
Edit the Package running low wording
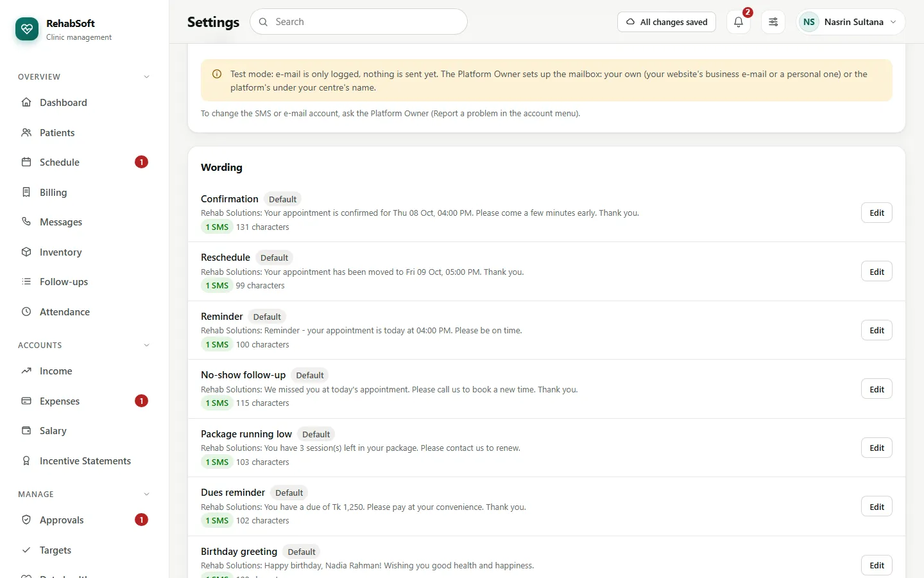click(x=877, y=448)
